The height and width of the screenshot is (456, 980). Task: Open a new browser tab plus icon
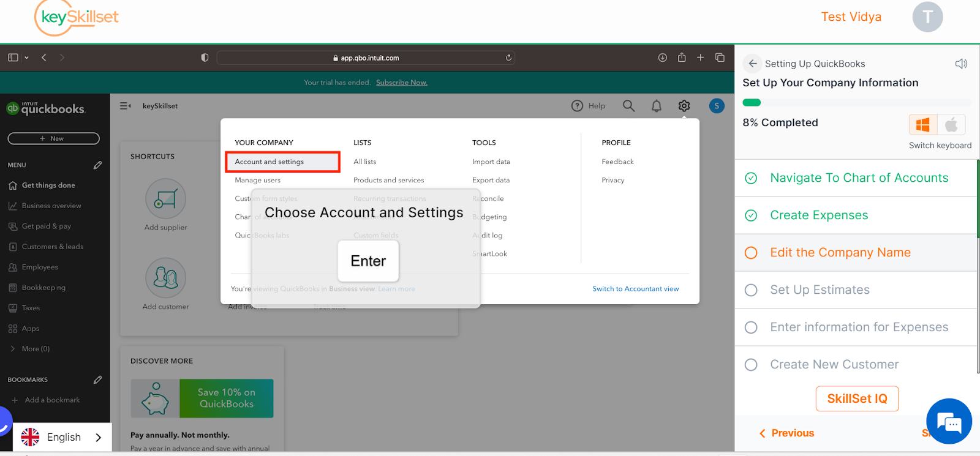pos(701,58)
